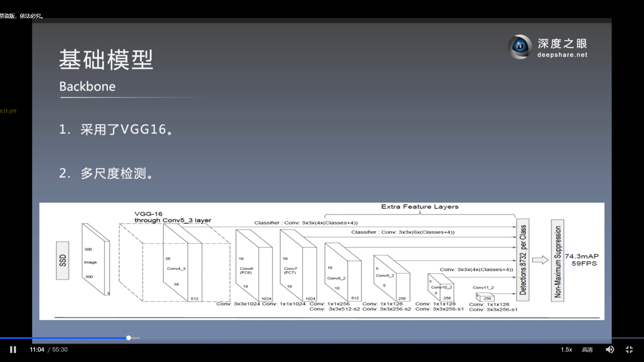Open the 1.5x playback speed menu
The width and height of the screenshot is (644, 362).
566,350
